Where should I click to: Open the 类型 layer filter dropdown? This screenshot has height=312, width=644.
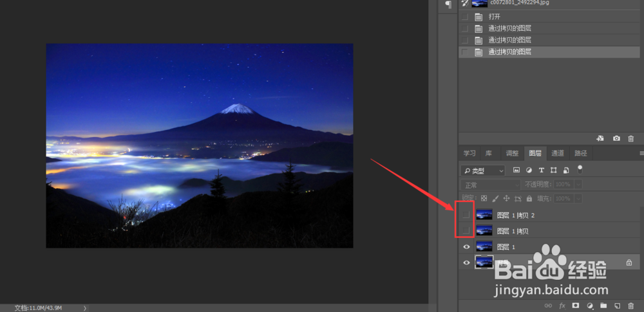(x=482, y=170)
